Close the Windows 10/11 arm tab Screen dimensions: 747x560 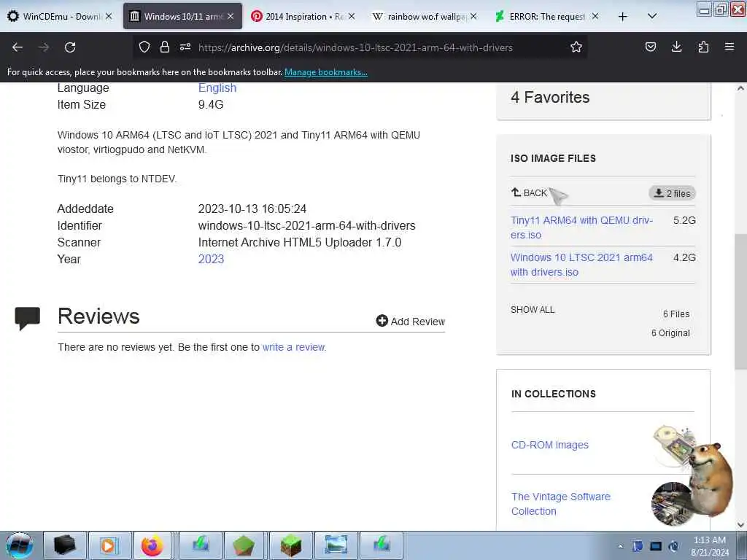pyautogui.click(x=231, y=16)
